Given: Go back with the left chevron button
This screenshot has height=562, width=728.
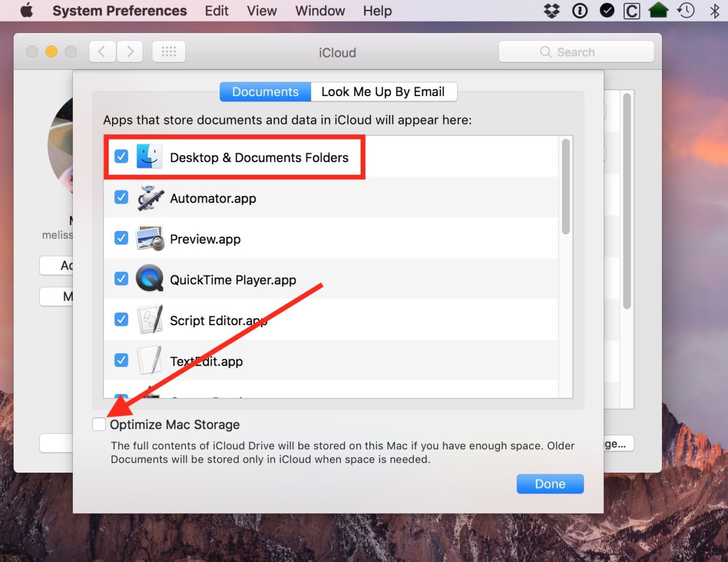Looking at the screenshot, I should pyautogui.click(x=102, y=52).
